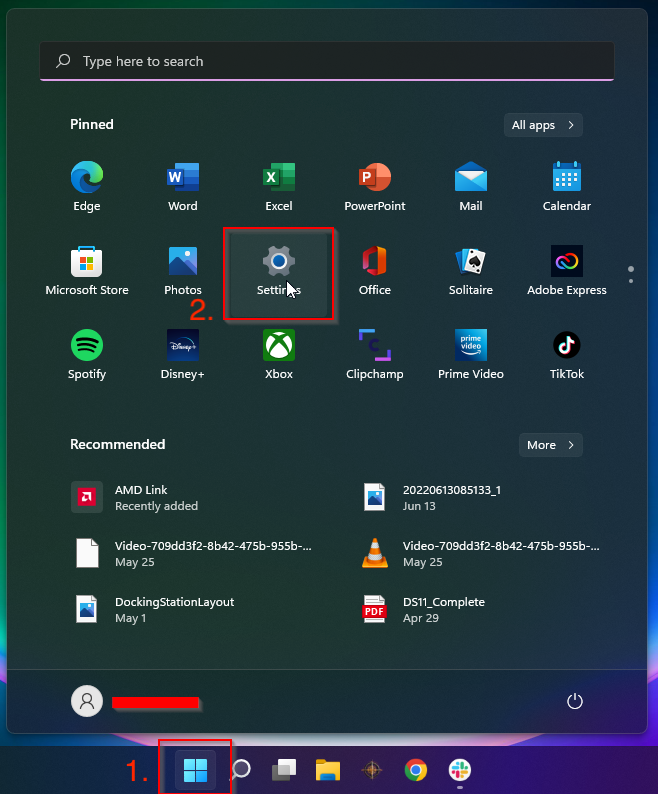This screenshot has width=658, height=794.
Task: Open Adobe Express
Action: pyautogui.click(x=567, y=270)
